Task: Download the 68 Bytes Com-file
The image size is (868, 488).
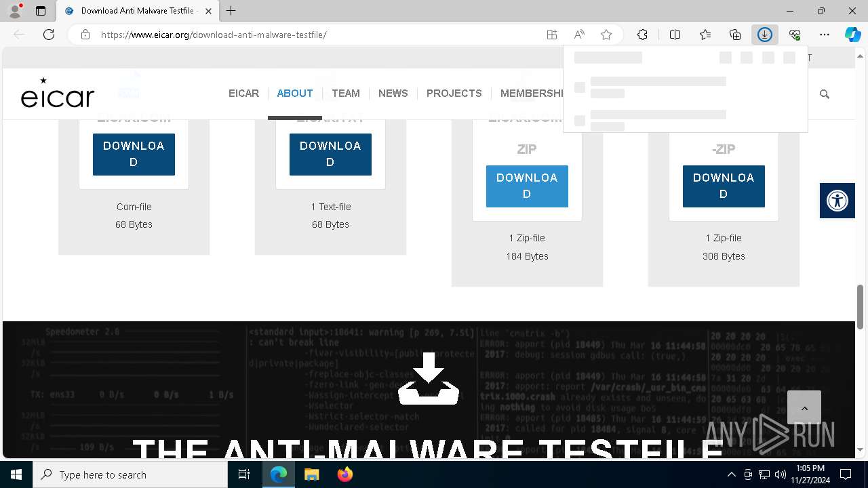Action: [134, 154]
